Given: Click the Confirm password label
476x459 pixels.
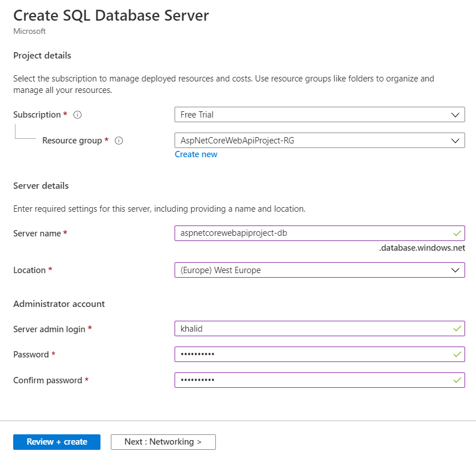Looking at the screenshot, I should [48, 380].
